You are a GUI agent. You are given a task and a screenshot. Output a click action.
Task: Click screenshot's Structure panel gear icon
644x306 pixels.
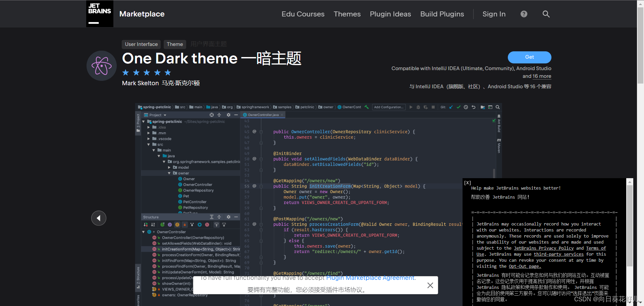coord(228,217)
